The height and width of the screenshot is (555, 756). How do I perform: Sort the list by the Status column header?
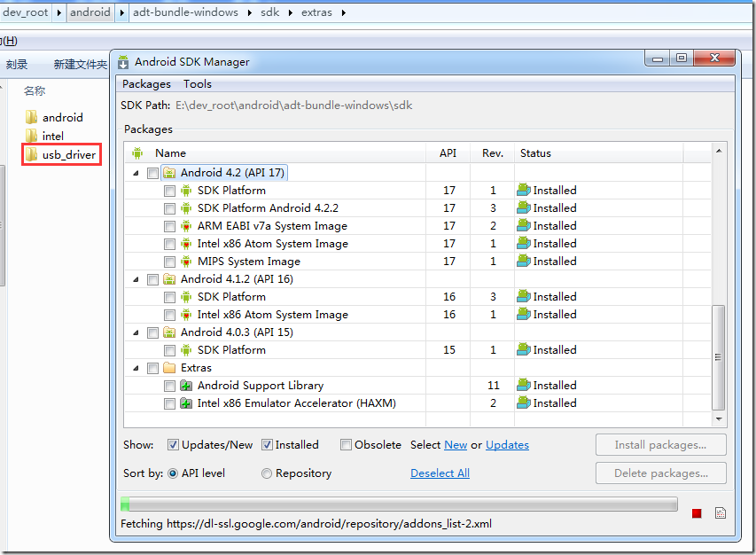[598, 153]
